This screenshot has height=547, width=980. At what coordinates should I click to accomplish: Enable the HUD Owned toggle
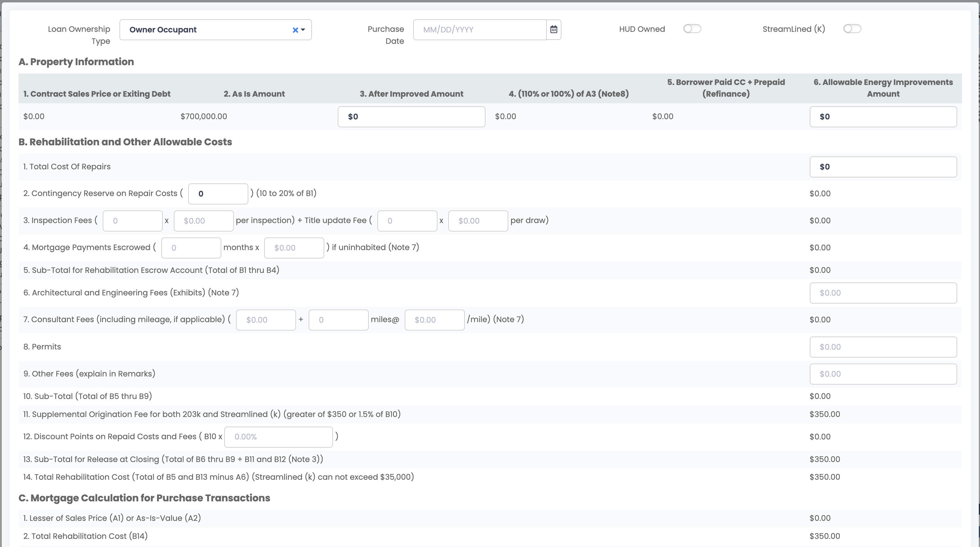pos(692,28)
